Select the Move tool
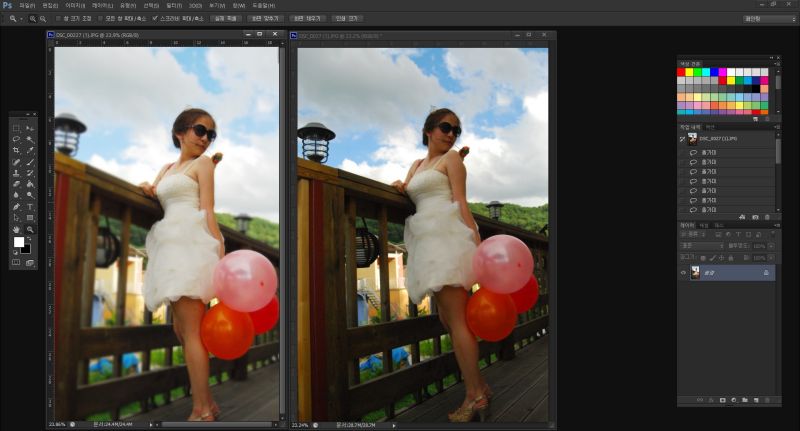The height and width of the screenshot is (431, 800). 30,128
